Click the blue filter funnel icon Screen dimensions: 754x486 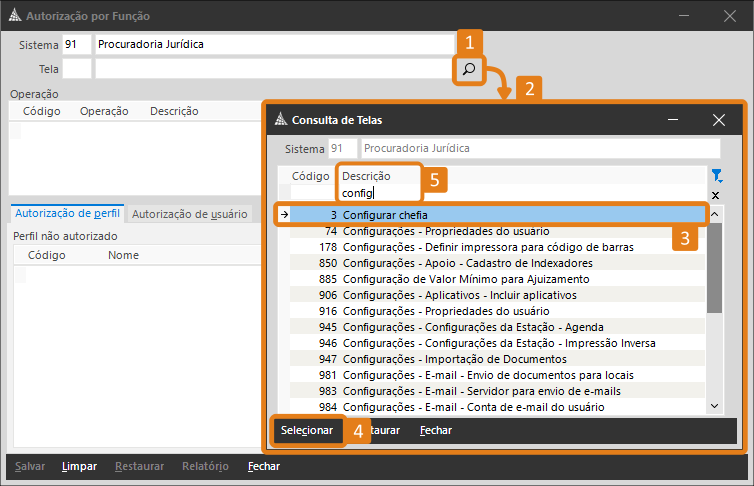715,176
